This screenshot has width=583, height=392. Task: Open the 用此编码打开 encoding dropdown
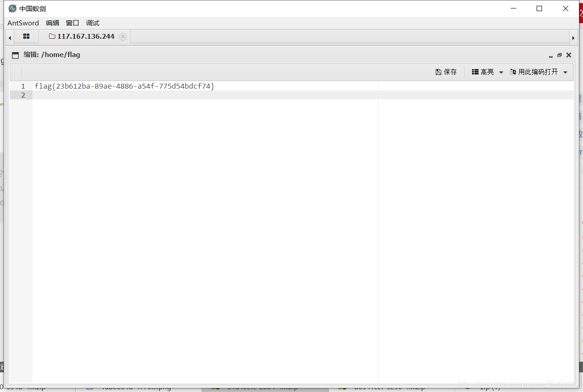click(x=539, y=72)
